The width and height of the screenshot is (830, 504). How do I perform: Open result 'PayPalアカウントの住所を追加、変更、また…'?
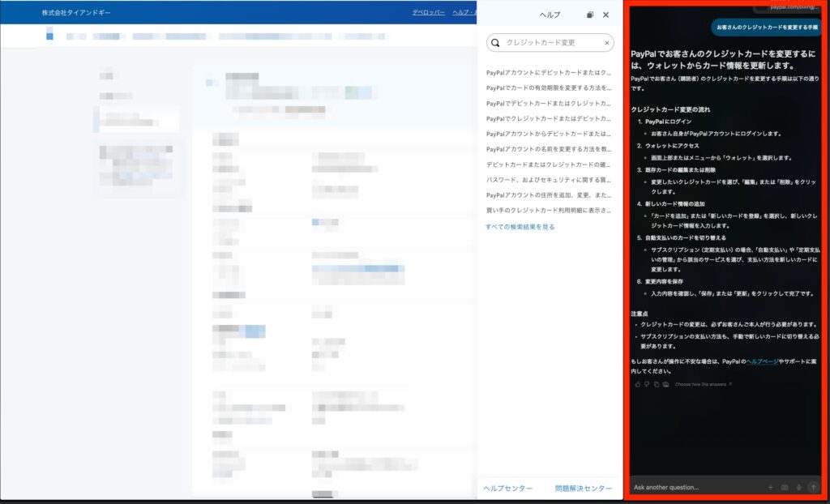click(549, 195)
